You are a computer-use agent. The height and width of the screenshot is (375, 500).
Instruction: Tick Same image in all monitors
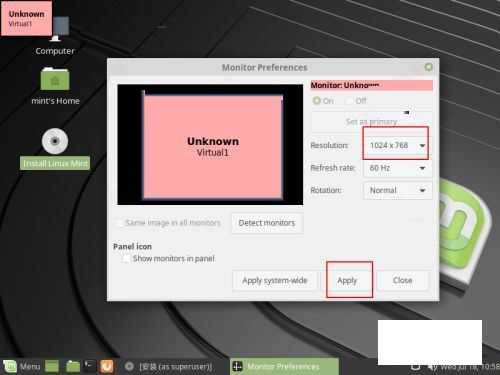tap(119, 223)
